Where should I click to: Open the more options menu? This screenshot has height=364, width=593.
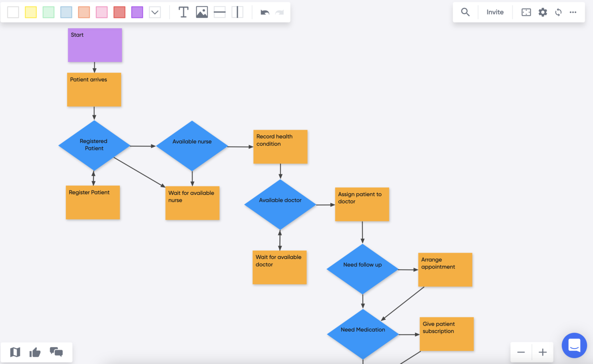pos(573,12)
